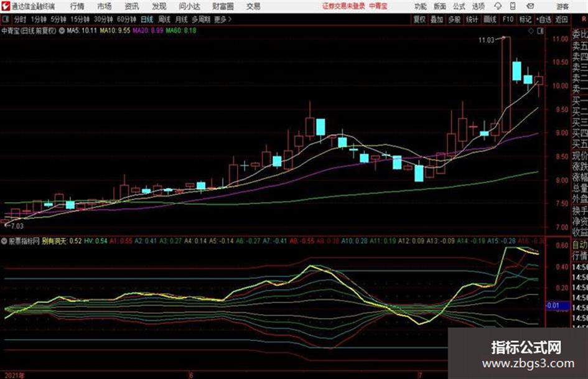Open the 行情 menu

(x=77, y=6)
